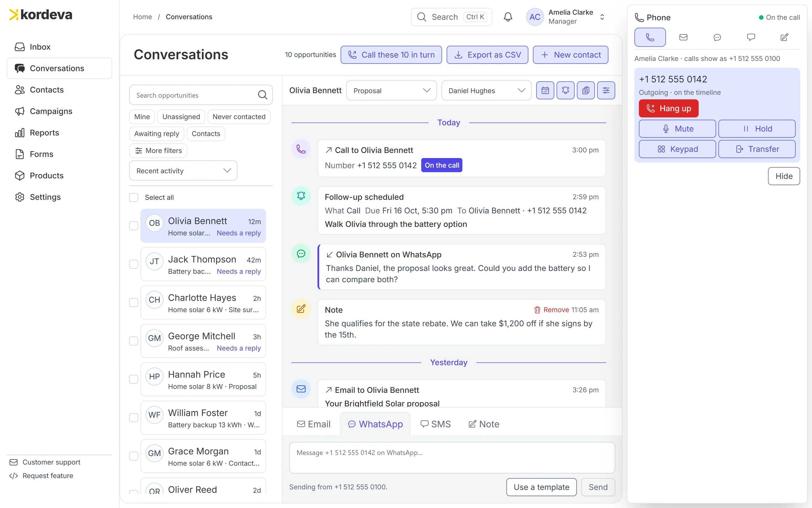Hang up the current call
The height and width of the screenshot is (508, 812).
[x=668, y=109]
